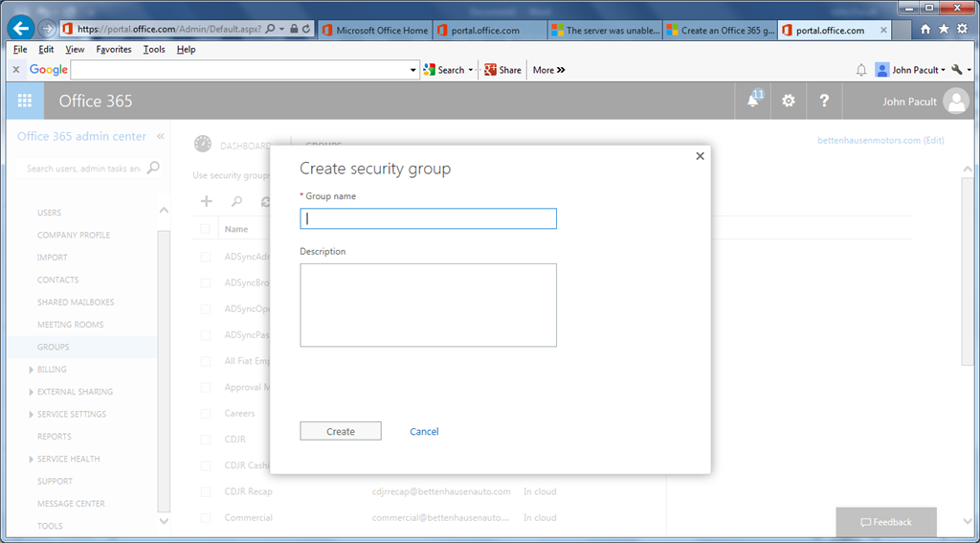Open Google search box dropdown arrow

point(413,70)
